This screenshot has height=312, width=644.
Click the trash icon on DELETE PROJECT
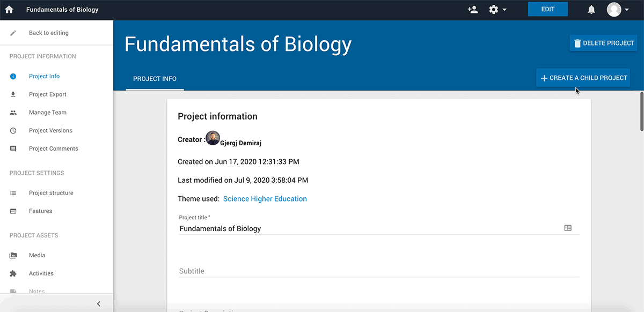coord(577,43)
